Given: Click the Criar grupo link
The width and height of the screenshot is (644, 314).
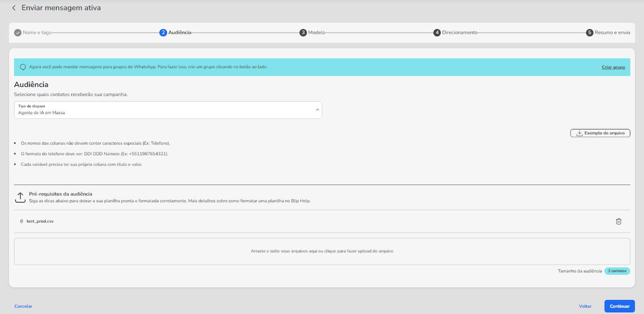Looking at the screenshot, I should (x=613, y=67).
